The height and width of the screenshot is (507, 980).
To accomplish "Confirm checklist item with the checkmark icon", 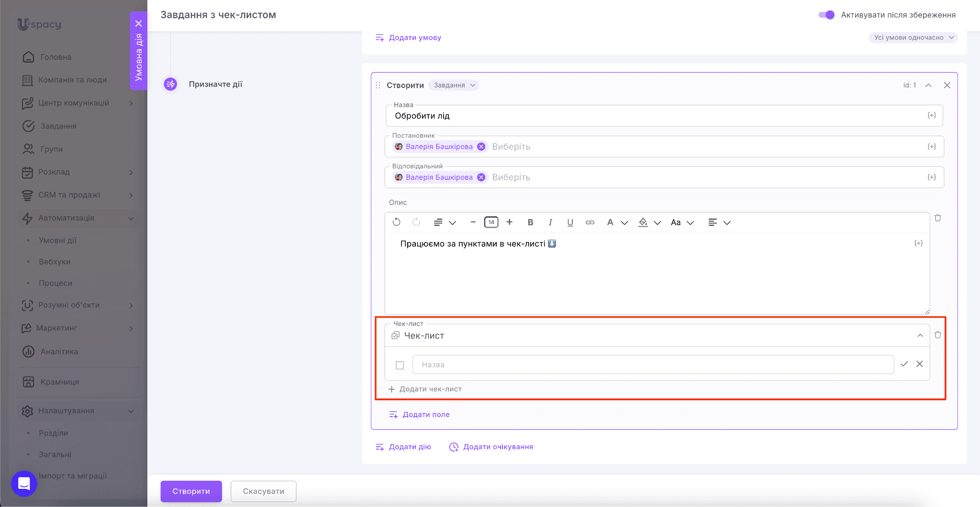I will 904,364.
